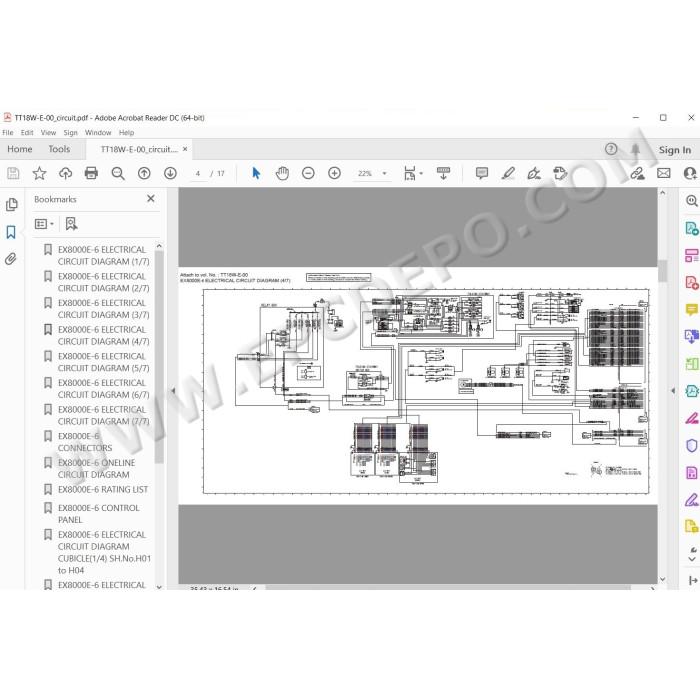Expand the right tools pane arrow
The height and width of the screenshot is (700, 700).
coord(673,391)
